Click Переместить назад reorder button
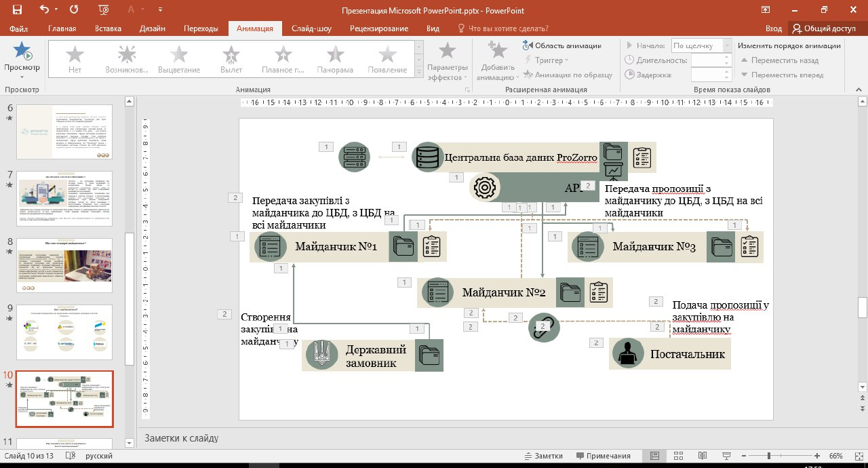This screenshot has width=868, height=468. 780,60
